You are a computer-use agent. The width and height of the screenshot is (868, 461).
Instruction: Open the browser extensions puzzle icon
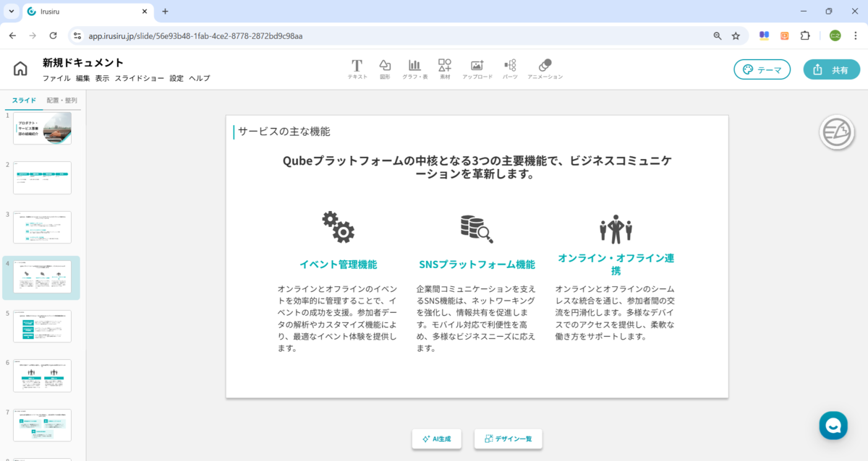coord(805,35)
